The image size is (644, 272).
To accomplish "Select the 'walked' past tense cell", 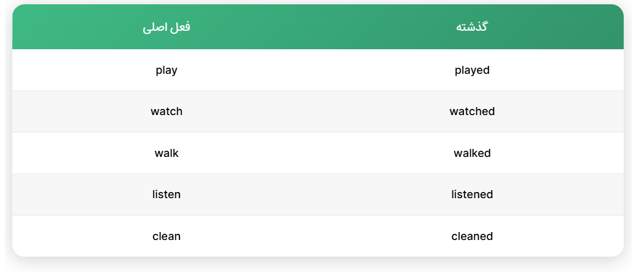I will pos(472,153).
